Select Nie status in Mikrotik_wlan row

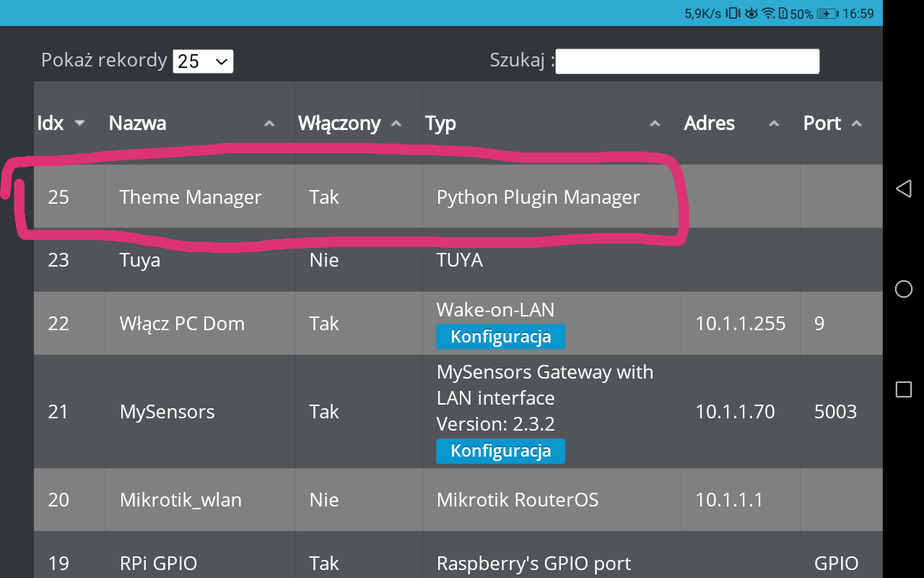pos(324,500)
